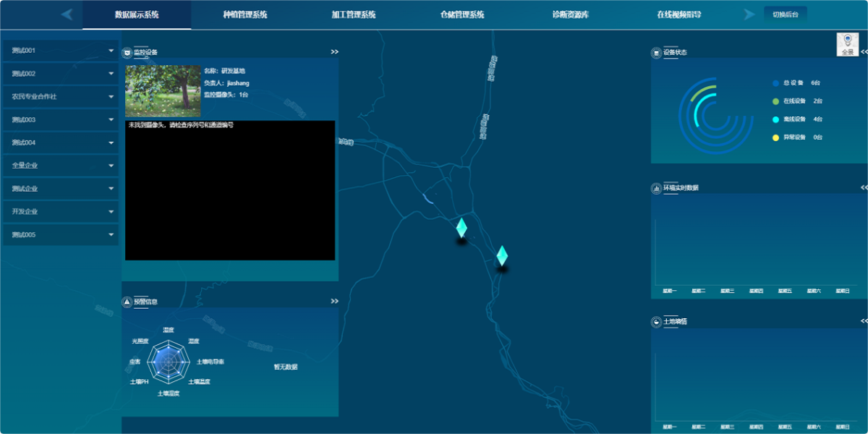The width and height of the screenshot is (868, 434).
Task: Click the 切换后台 button
Action: point(785,14)
